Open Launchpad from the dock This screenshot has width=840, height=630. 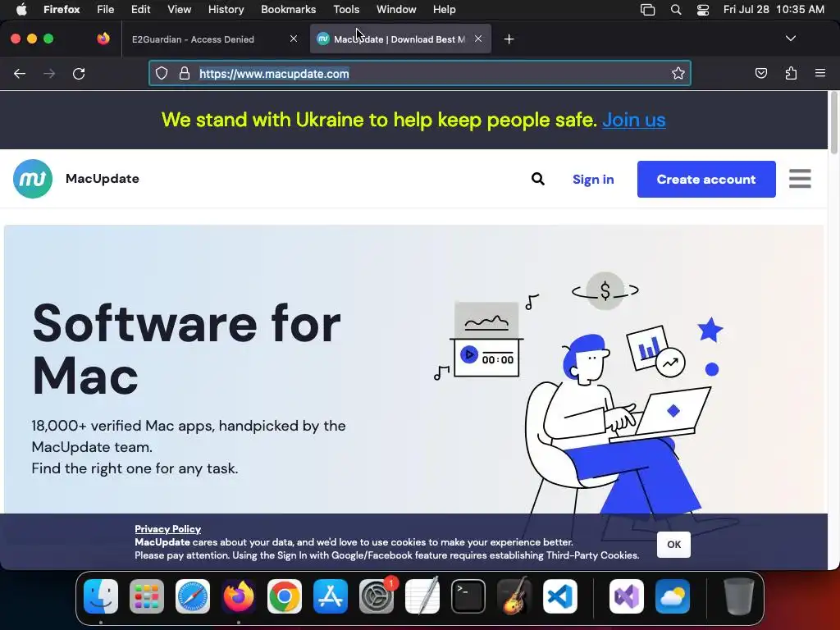147,596
